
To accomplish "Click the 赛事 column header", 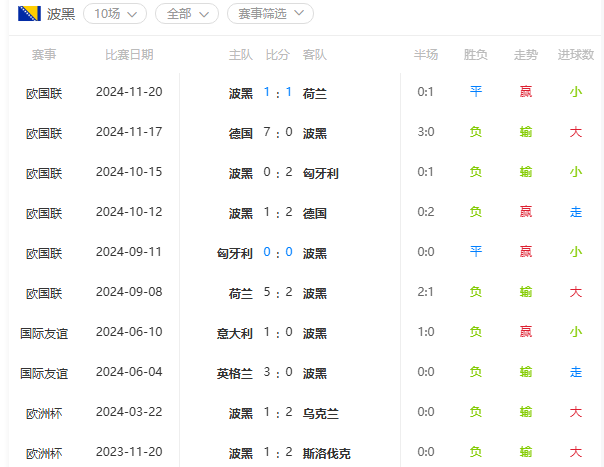I will click(44, 55).
